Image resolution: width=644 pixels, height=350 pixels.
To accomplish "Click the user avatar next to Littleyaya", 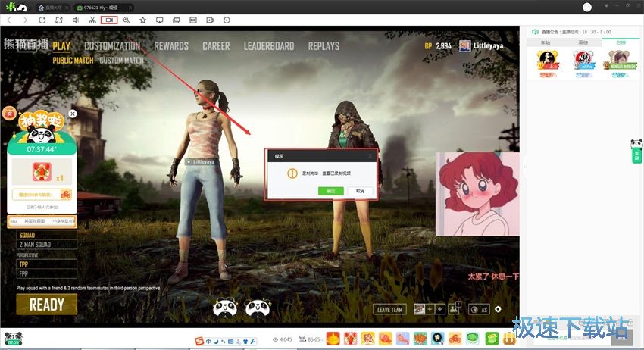I will pos(465,46).
